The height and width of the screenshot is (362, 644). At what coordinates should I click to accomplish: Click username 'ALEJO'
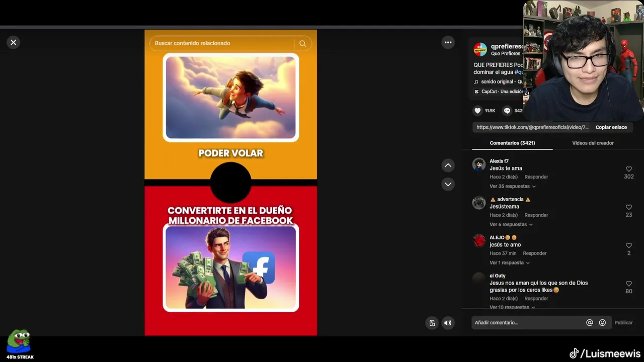[503, 238]
